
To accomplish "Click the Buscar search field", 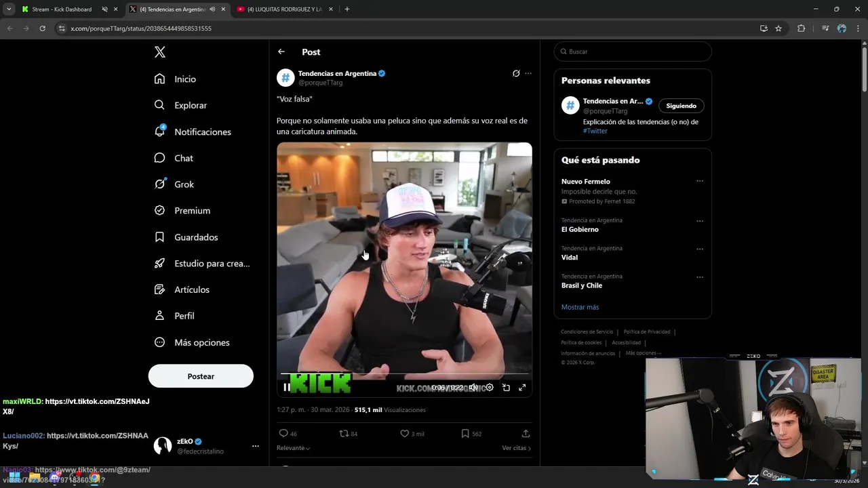I will click(x=633, y=52).
